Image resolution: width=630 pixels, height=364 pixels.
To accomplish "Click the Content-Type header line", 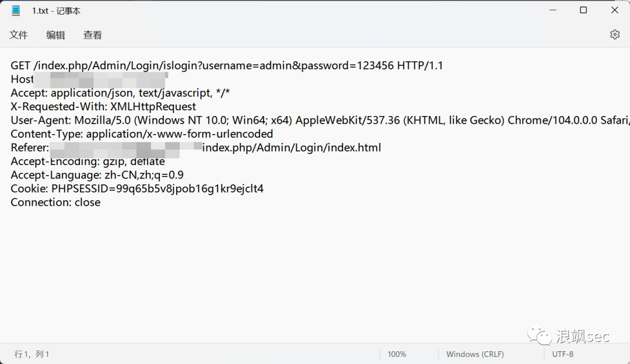I will pyautogui.click(x=142, y=134).
